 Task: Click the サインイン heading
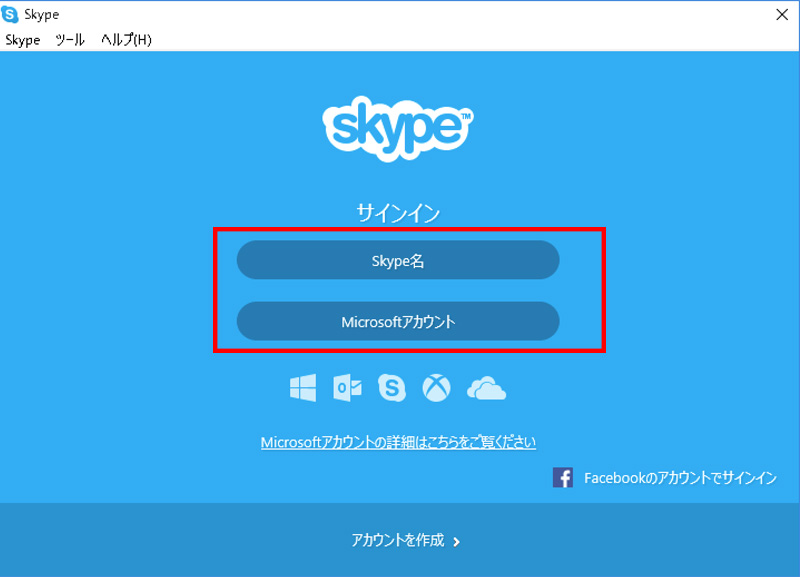(399, 211)
